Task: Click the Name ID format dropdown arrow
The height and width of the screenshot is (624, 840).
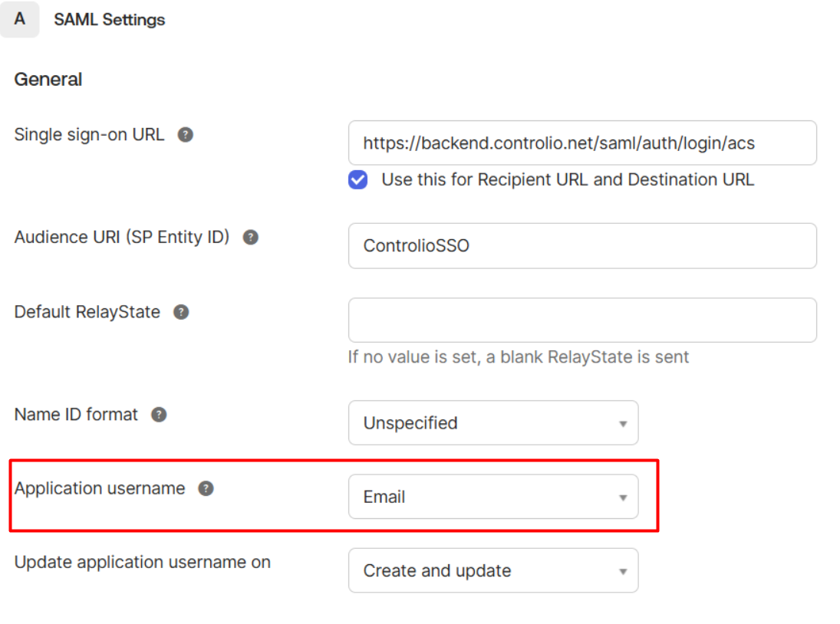Action: tap(623, 424)
